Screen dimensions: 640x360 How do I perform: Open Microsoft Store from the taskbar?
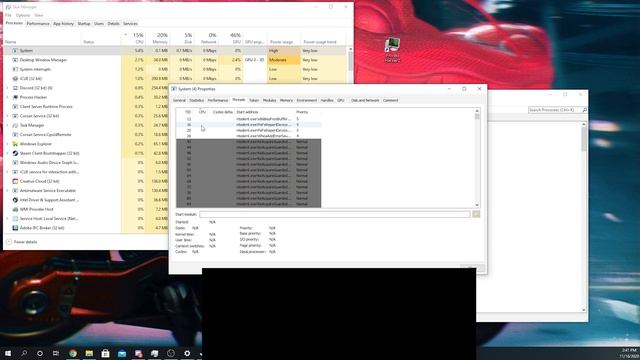pos(105,353)
